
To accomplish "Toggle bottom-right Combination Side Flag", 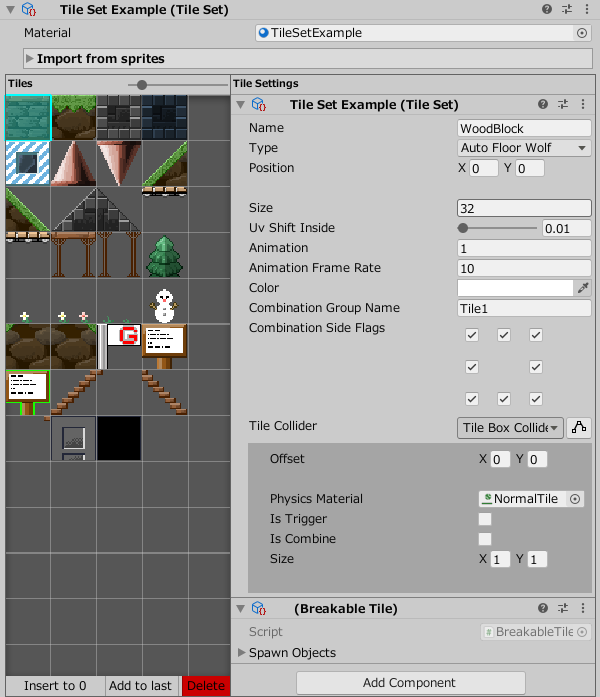I will (536, 399).
